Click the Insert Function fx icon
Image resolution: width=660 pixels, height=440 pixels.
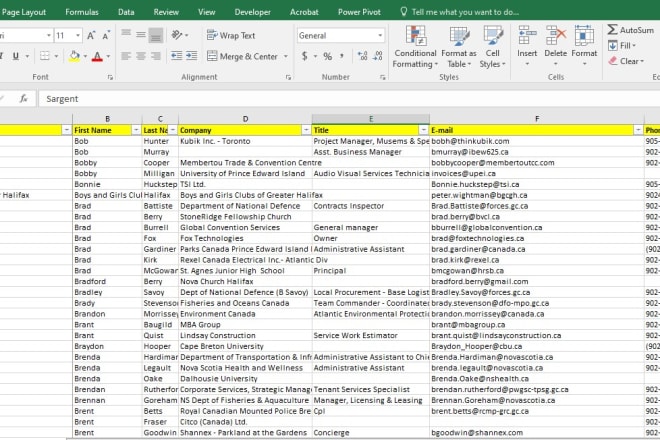coord(24,99)
